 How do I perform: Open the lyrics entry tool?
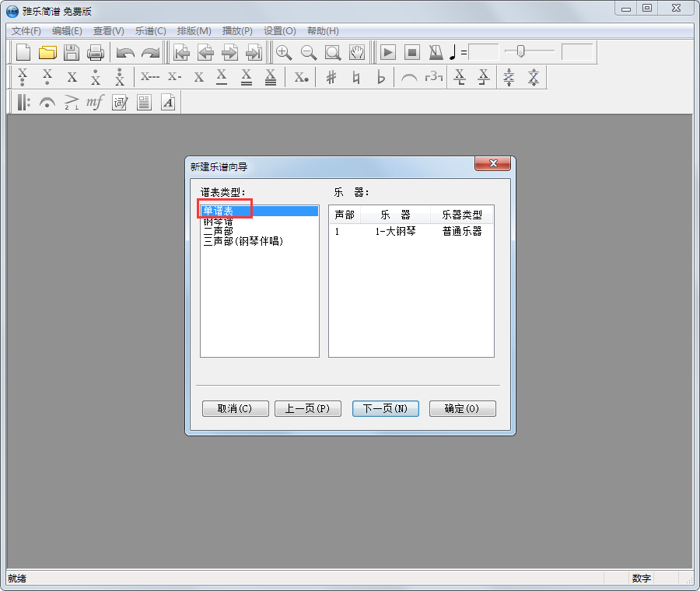(119, 102)
